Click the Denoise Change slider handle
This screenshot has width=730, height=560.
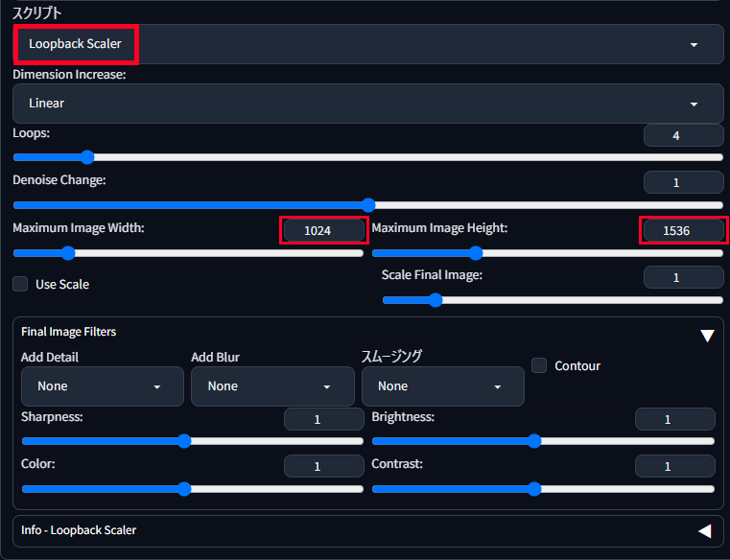pos(368,205)
